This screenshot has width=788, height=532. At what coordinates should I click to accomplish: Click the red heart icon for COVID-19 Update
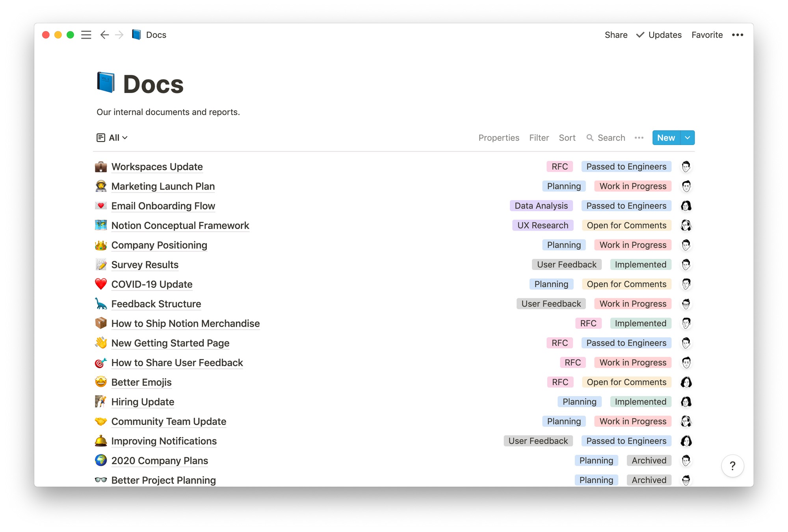pyautogui.click(x=101, y=284)
